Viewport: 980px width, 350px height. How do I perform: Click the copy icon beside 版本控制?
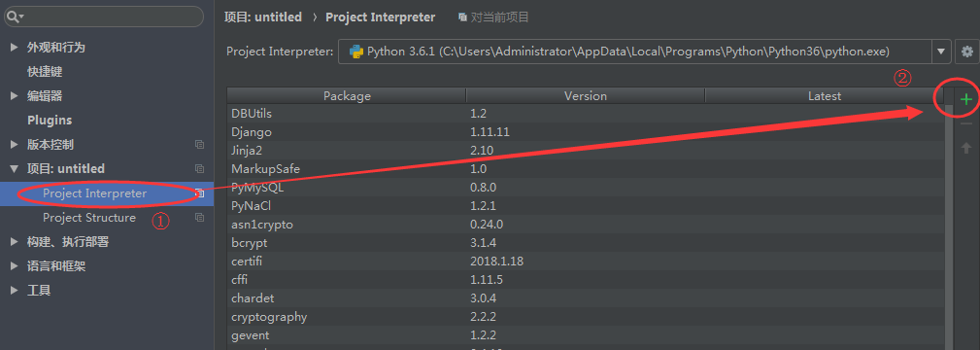coord(199,145)
